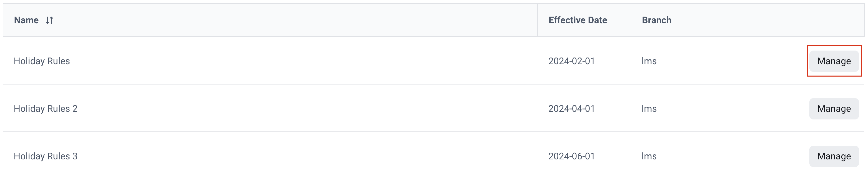Click the Branch column header

tap(656, 20)
